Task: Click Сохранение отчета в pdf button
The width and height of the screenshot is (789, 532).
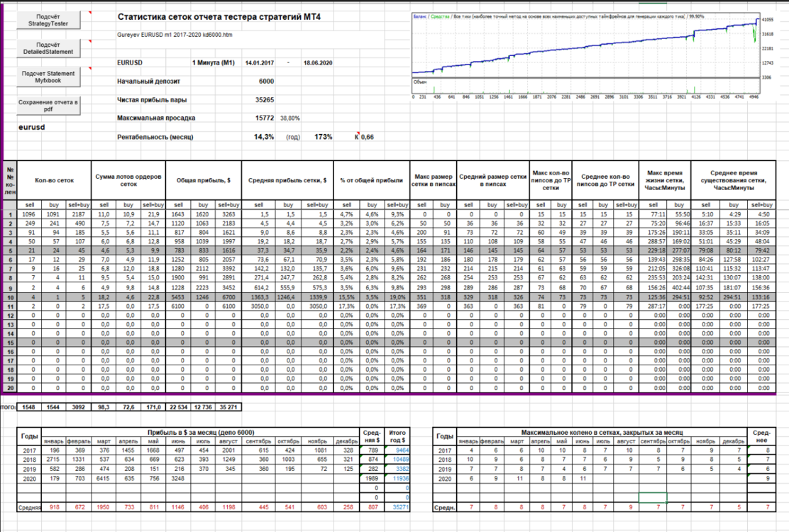Action: tap(48, 105)
